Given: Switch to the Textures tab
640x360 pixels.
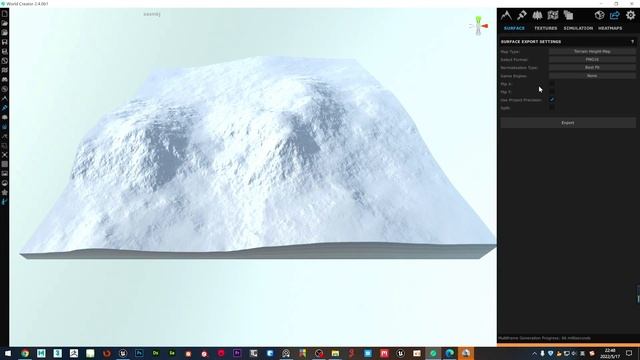Looking at the screenshot, I should coord(546,28).
